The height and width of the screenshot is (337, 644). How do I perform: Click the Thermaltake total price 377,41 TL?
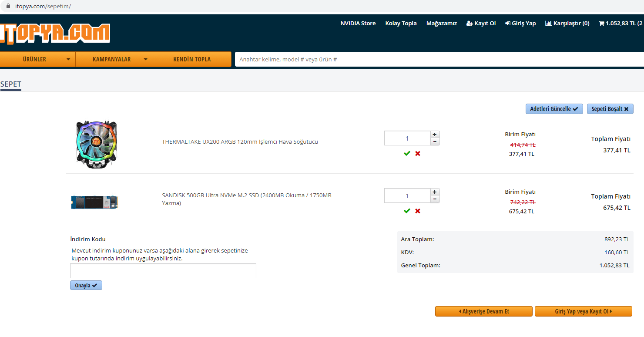[x=617, y=151]
